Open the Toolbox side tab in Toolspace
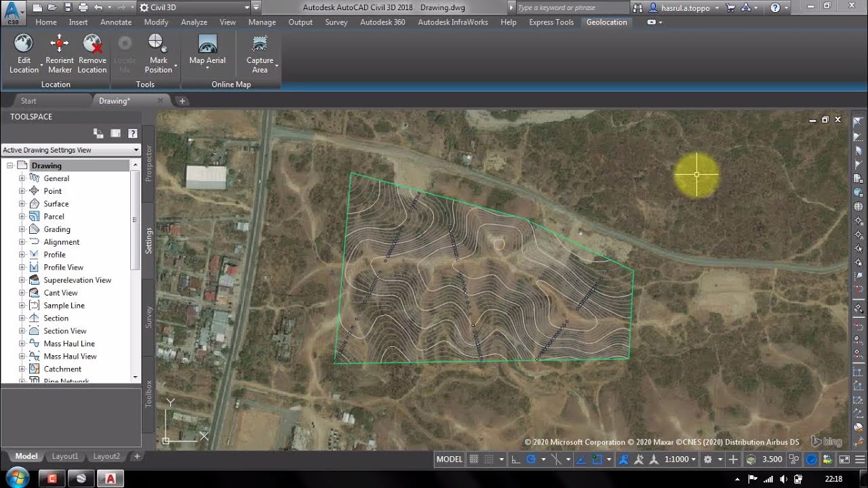 149,393
